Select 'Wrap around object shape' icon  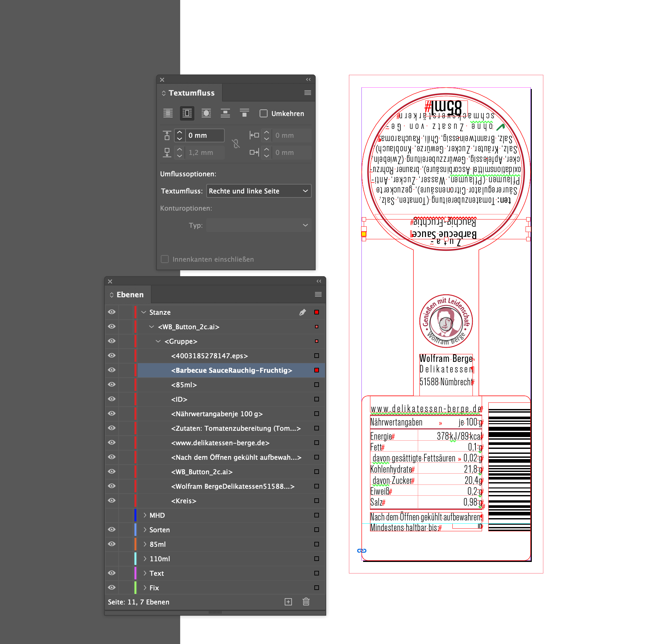(x=206, y=113)
